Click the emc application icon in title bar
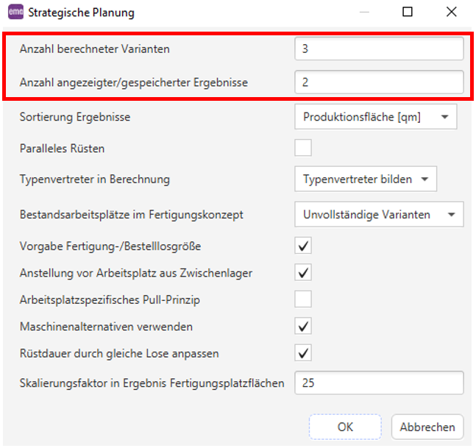This screenshot has height=448, width=476. (15, 12)
